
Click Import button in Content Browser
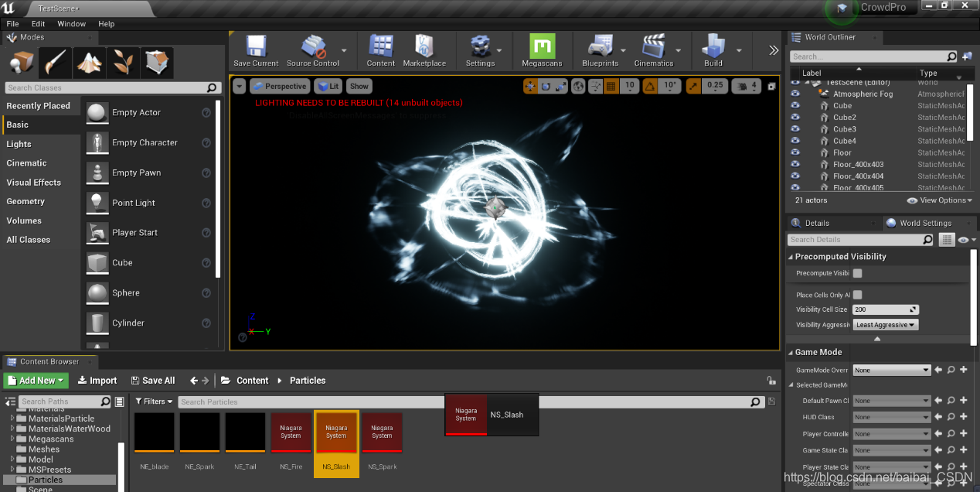coord(97,381)
